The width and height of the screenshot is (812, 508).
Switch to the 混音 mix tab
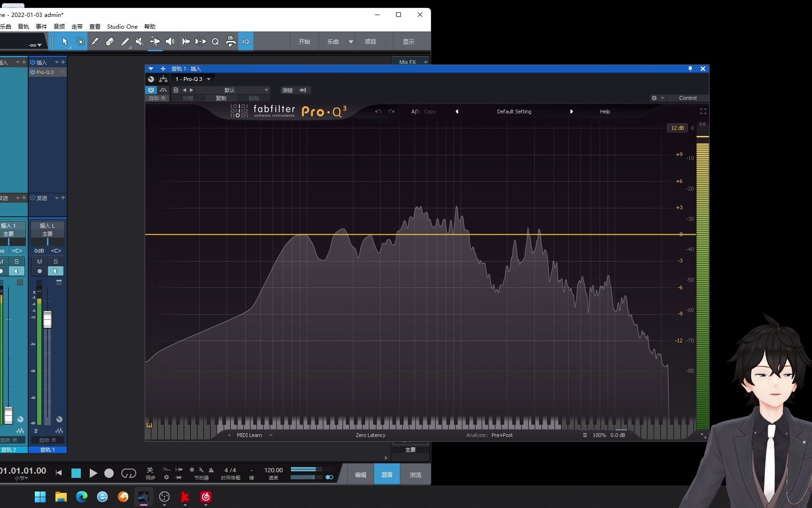pyautogui.click(x=387, y=475)
